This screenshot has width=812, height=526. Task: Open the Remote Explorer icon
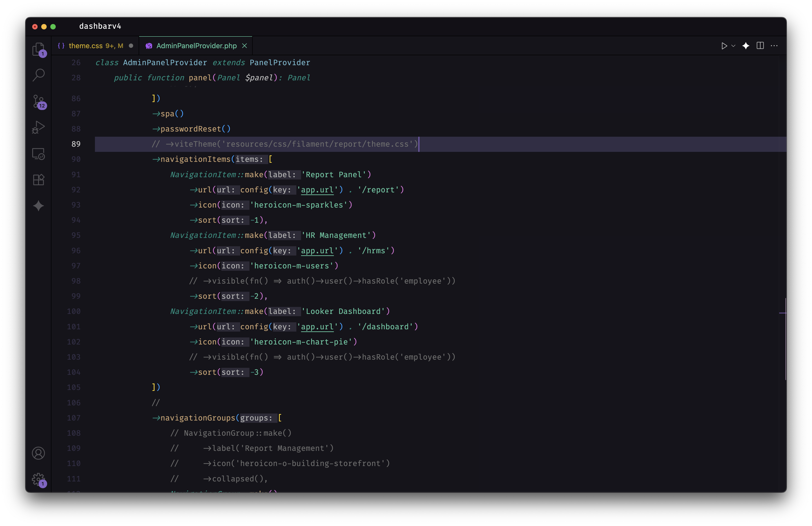point(38,154)
